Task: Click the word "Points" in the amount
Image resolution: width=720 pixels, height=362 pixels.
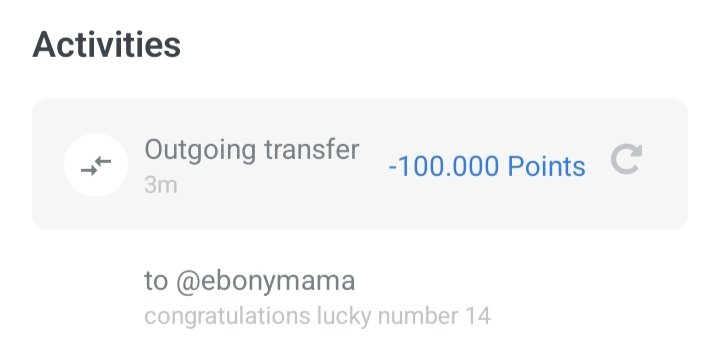Action: [546, 166]
